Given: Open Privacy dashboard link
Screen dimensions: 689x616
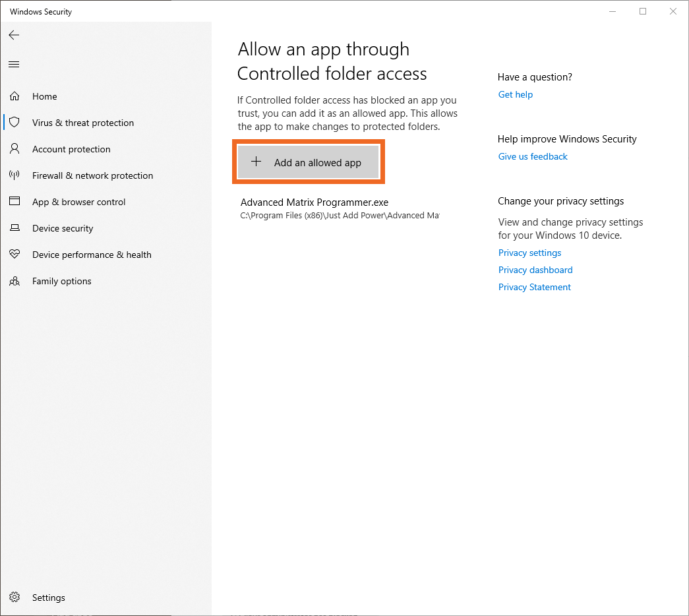Looking at the screenshot, I should click(x=535, y=270).
